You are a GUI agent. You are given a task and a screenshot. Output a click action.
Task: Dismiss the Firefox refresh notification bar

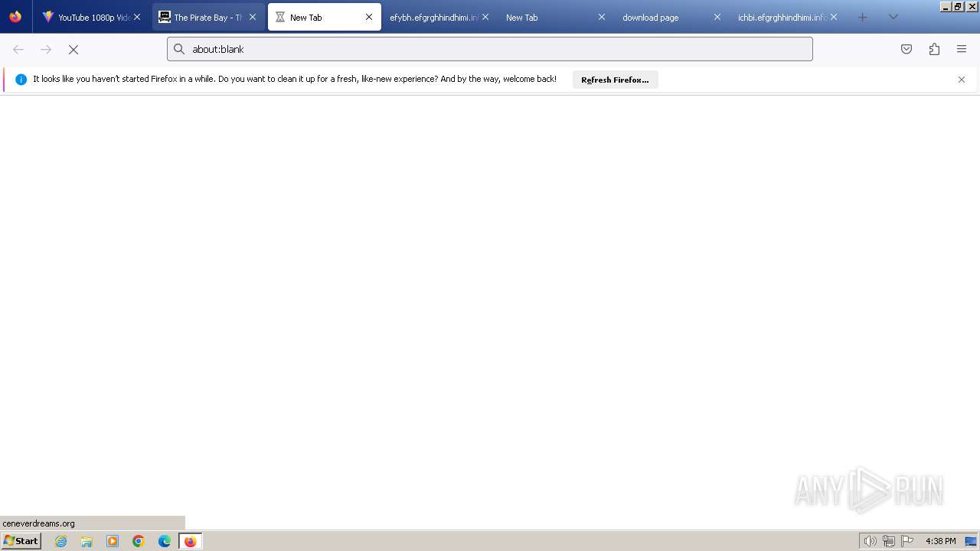tap(962, 80)
